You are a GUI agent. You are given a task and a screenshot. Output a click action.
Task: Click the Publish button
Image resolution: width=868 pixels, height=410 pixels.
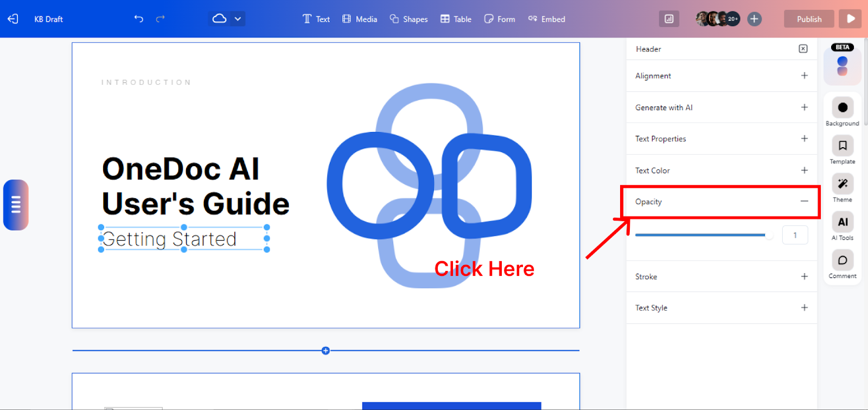(809, 19)
